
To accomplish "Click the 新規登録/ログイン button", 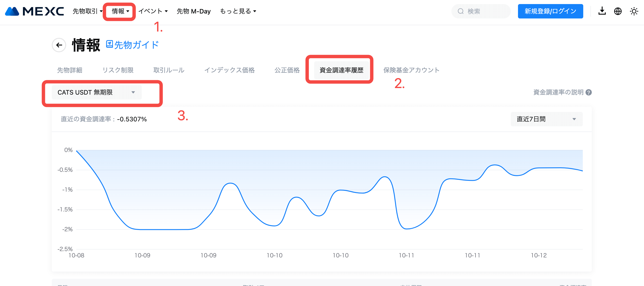I will 550,11.
